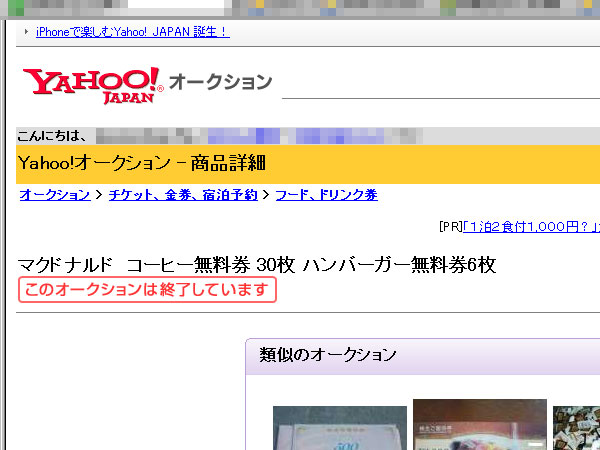Image resolution: width=600 pixels, height=450 pixels.
Task: Click the Yahoo! JAPAN logo
Action: 93,85
